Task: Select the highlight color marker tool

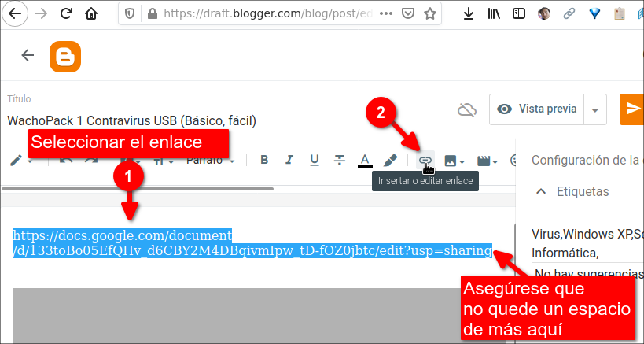Action: pyautogui.click(x=390, y=161)
